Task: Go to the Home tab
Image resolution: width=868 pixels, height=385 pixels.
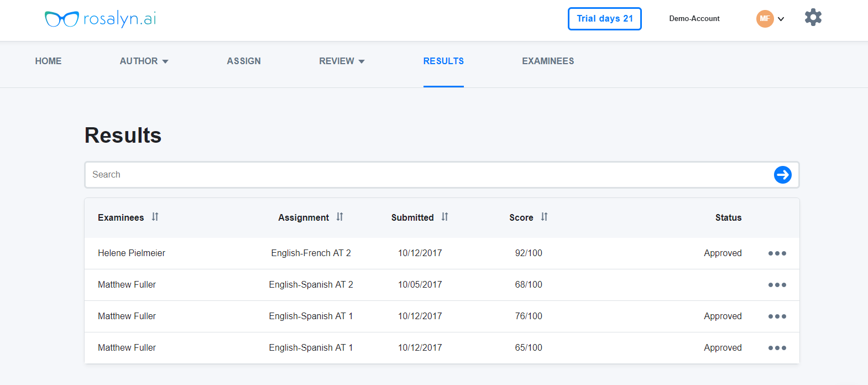Action: pyautogui.click(x=48, y=61)
